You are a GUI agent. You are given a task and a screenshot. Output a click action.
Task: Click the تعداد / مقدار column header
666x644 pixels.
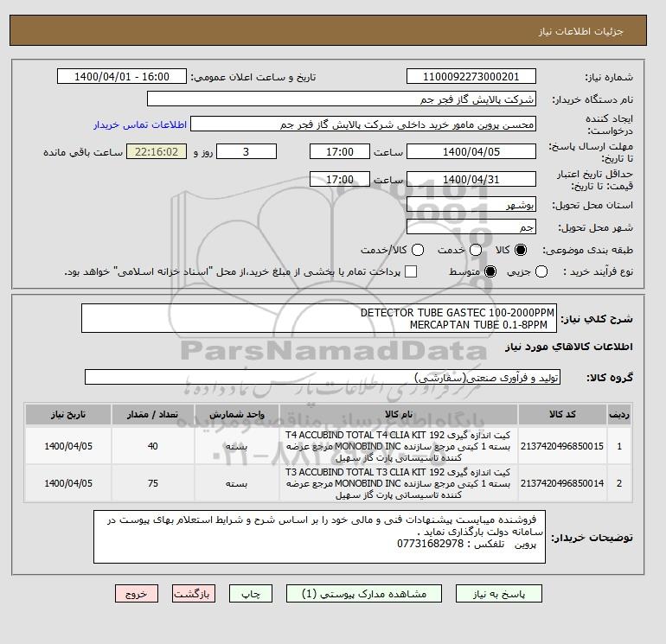coord(153,414)
